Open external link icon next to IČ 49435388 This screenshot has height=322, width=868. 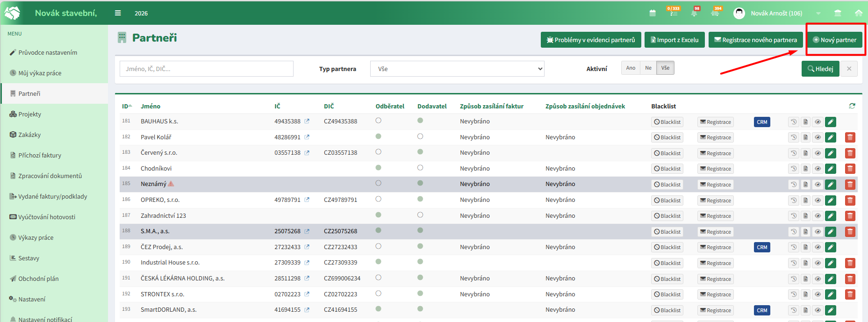307,121
